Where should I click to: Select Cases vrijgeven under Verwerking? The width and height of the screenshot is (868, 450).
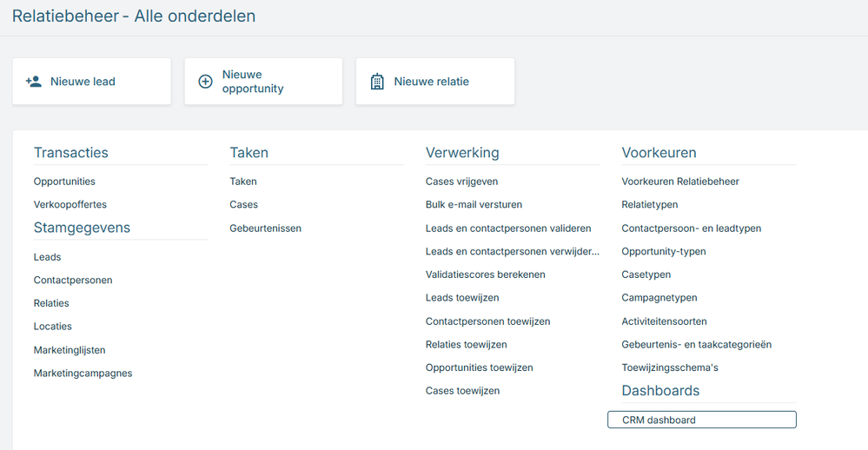[x=461, y=182]
